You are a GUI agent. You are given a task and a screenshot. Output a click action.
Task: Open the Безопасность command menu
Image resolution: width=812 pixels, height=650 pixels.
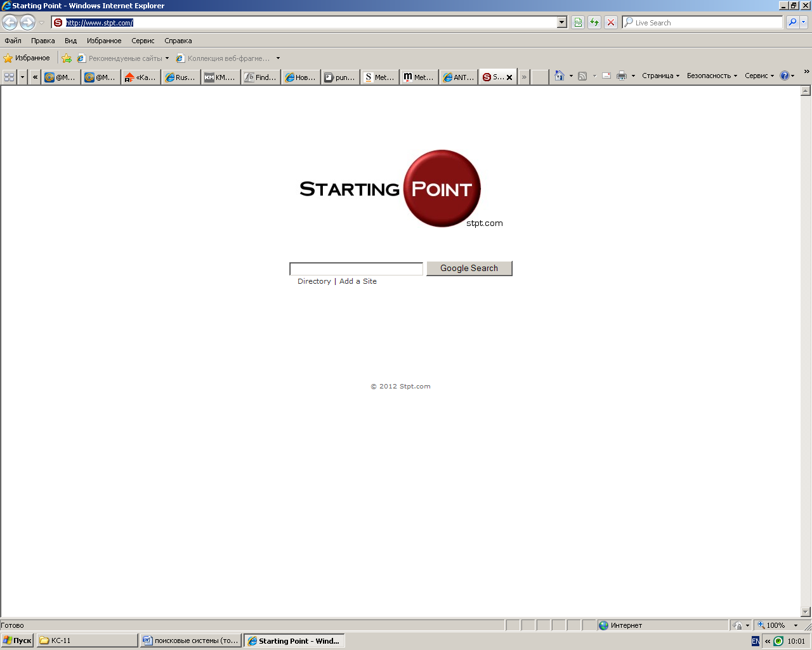[712, 76]
